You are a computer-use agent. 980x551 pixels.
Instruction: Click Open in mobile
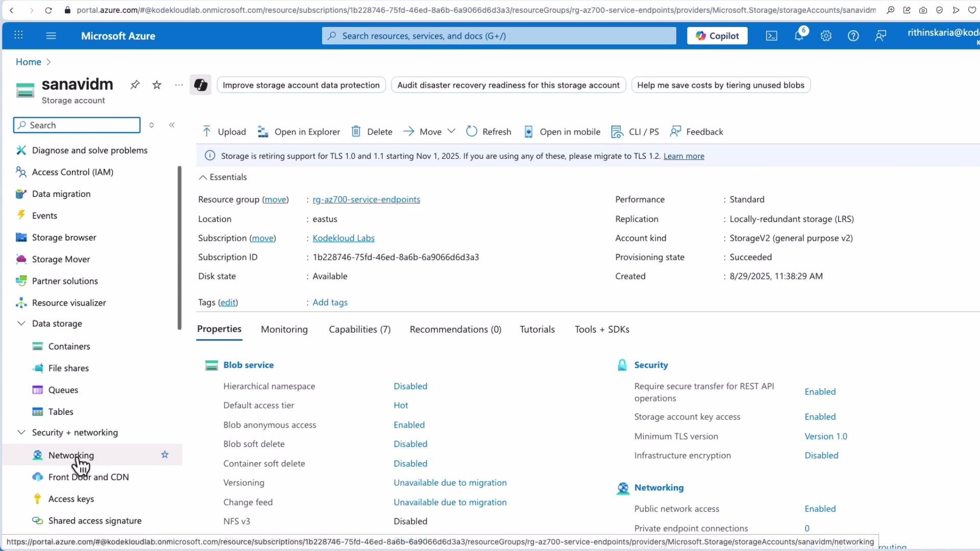tap(562, 132)
